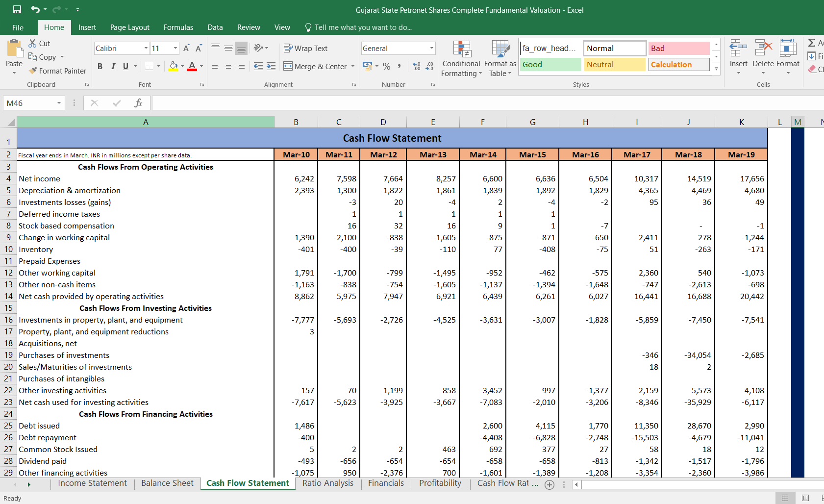Click the Copy button

[43, 57]
